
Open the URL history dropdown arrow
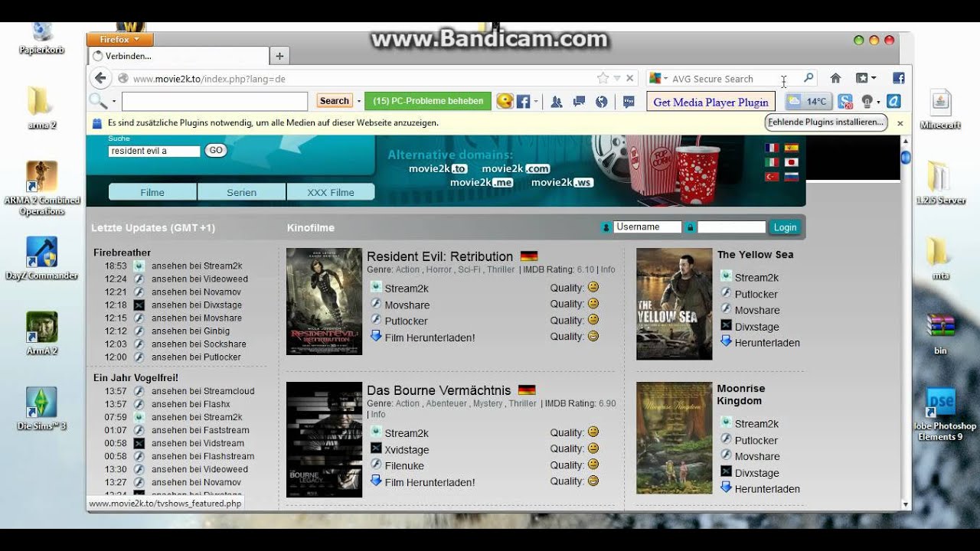617,78
